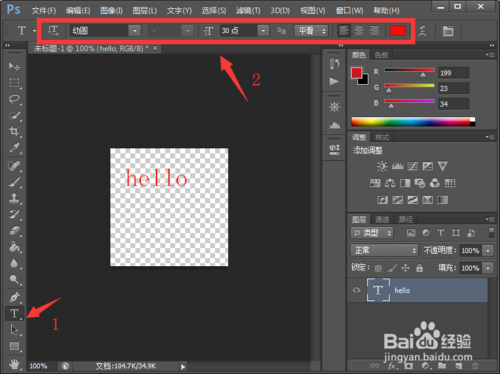The height and width of the screenshot is (374, 500).
Task: Open the layer filter type dropdown
Action: pos(372,233)
